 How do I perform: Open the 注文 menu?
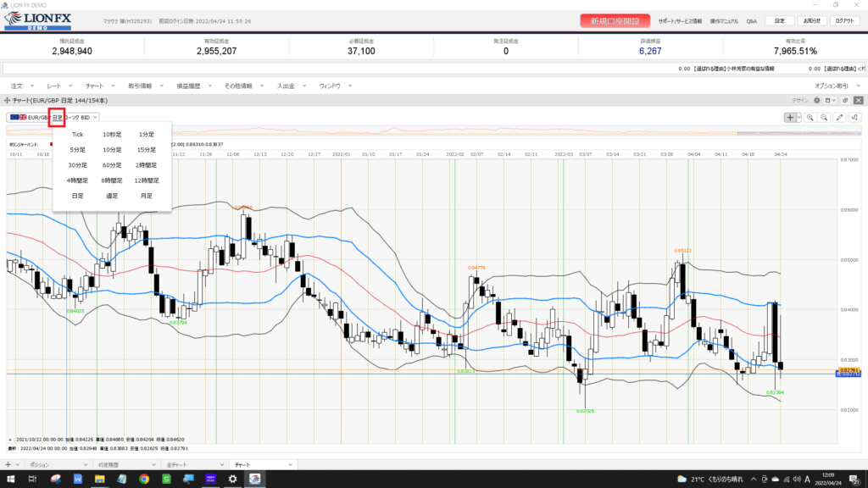point(17,86)
